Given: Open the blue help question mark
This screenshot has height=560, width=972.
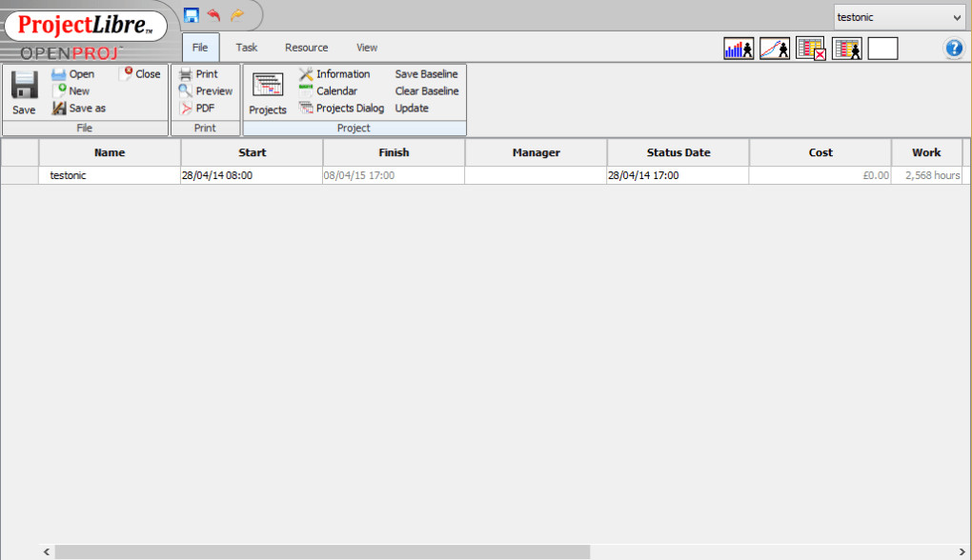Looking at the screenshot, I should coord(954,48).
